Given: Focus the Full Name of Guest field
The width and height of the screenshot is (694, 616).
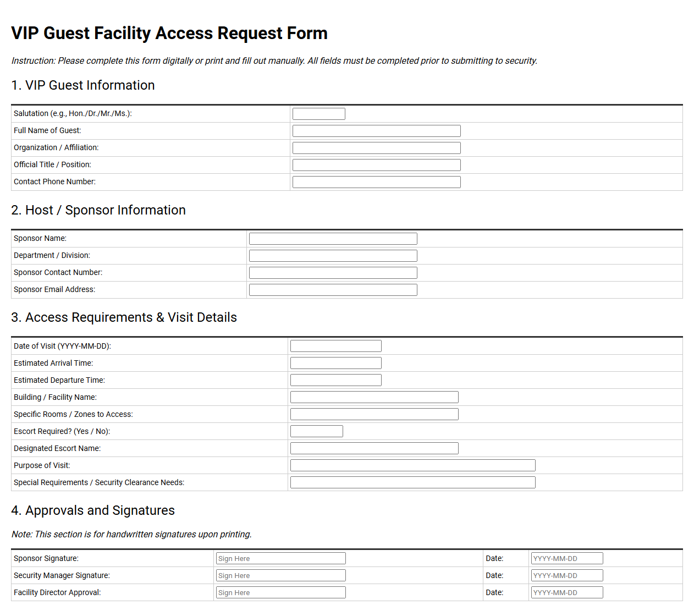Looking at the screenshot, I should click(x=377, y=131).
